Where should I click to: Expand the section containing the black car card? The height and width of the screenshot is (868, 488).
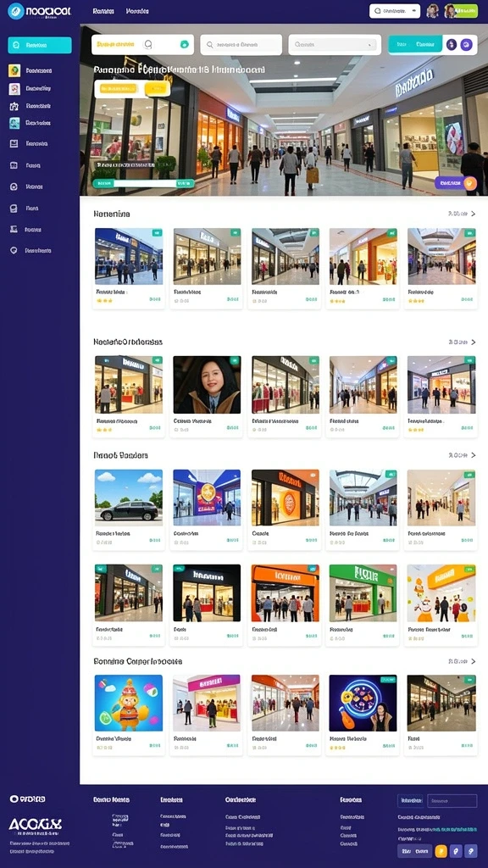(x=473, y=455)
